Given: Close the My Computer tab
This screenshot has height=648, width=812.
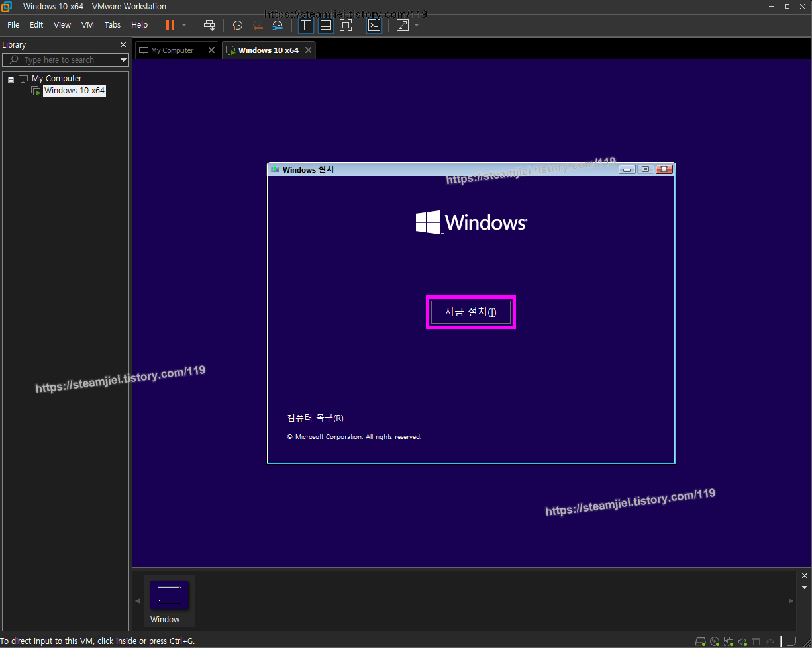Looking at the screenshot, I should [212, 50].
